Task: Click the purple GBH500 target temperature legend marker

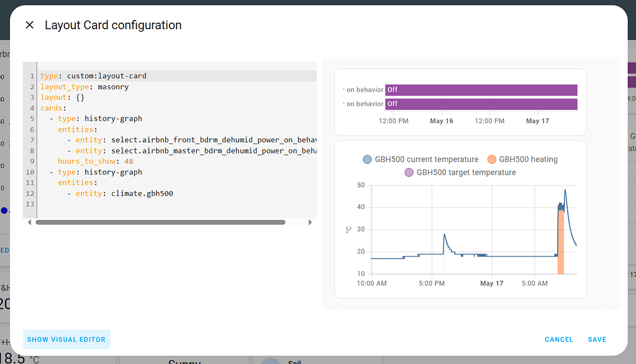Action: pyautogui.click(x=408, y=173)
